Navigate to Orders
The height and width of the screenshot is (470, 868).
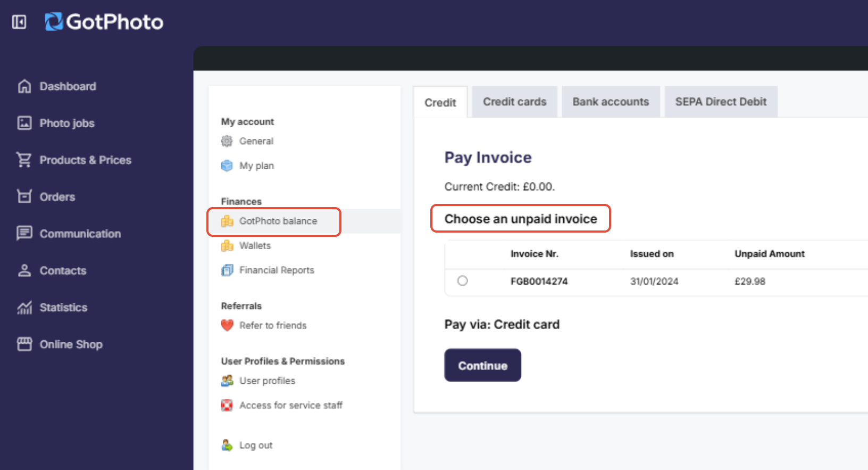pos(57,197)
